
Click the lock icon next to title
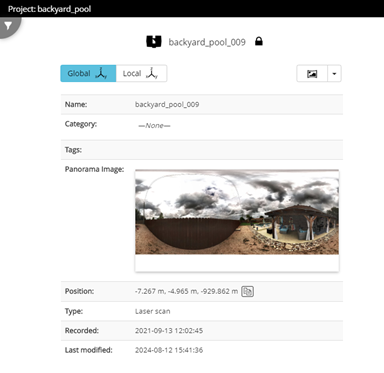click(259, 41)
